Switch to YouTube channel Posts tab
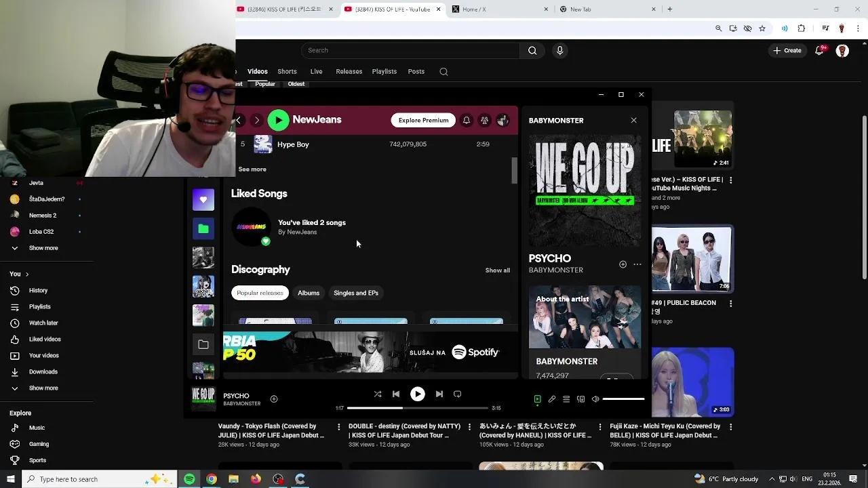 coord(416,71)
